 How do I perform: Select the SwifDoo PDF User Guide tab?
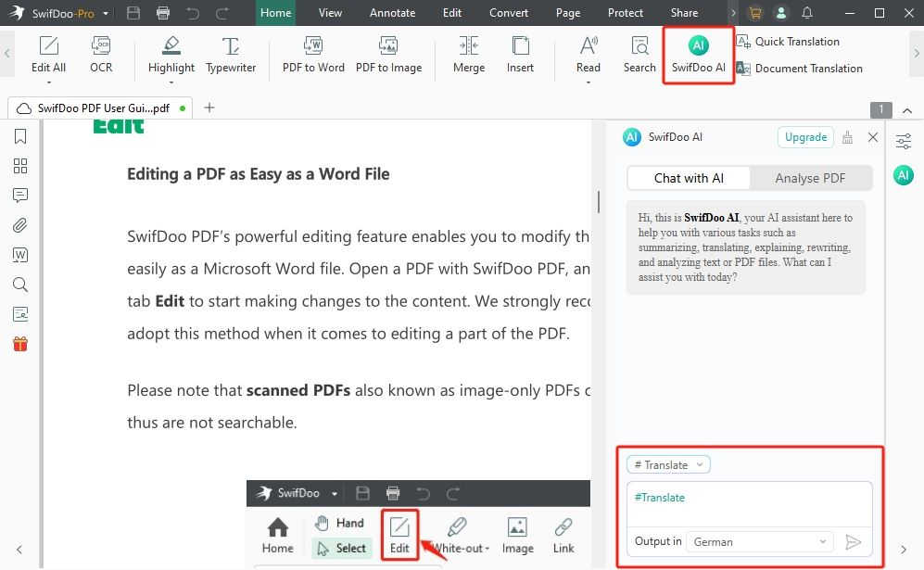[100, 108]
